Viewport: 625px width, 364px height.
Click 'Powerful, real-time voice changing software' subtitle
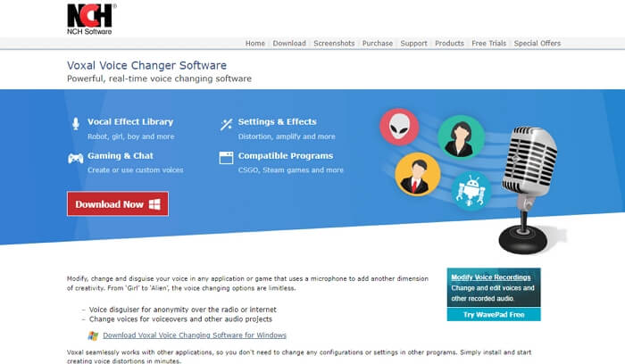click(159, 79)
